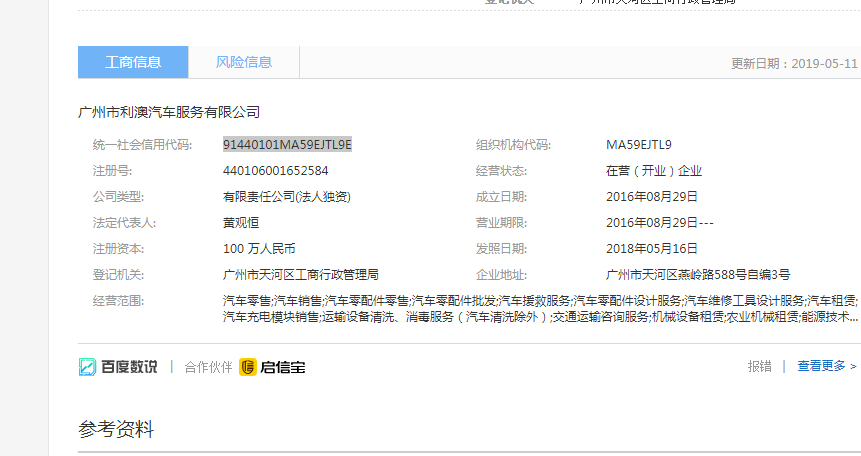
Task: Click legal representative 黄观恒
Action: pyautogui.click(x=241, y=223)
